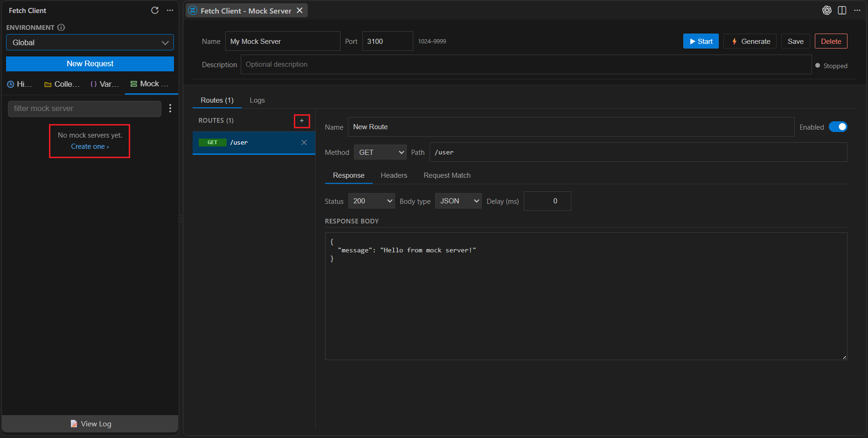Open the mock server filter kebab menu

[170, 108]
